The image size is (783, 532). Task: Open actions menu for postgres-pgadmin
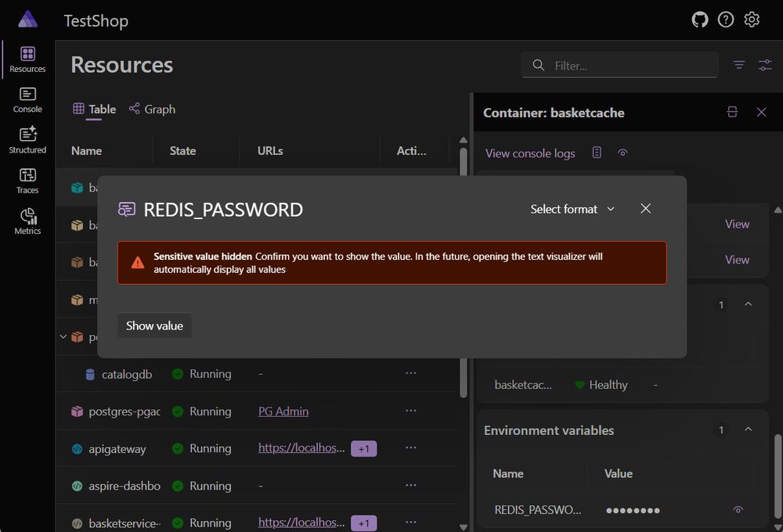coord(410,411)
